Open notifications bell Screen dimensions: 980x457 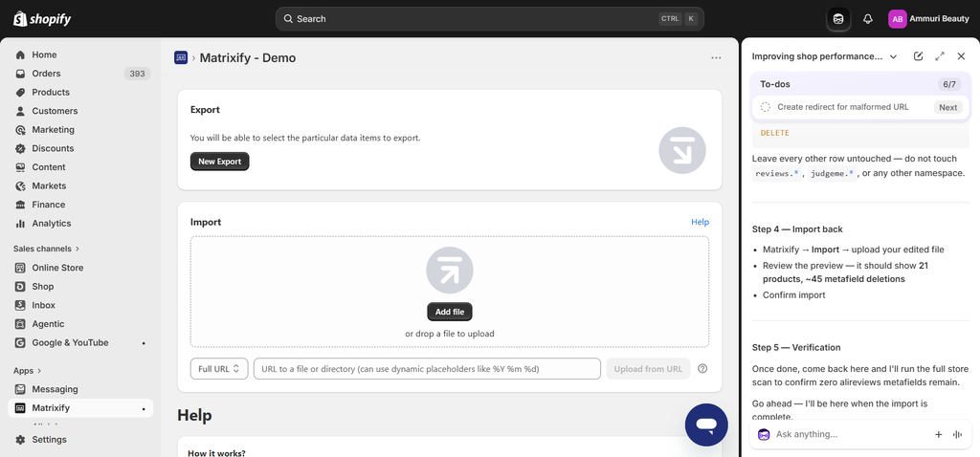[x=867, y=19]
